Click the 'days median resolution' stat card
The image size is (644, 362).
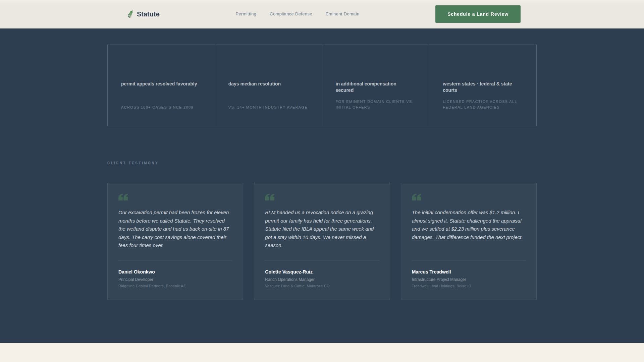point(268,85)
